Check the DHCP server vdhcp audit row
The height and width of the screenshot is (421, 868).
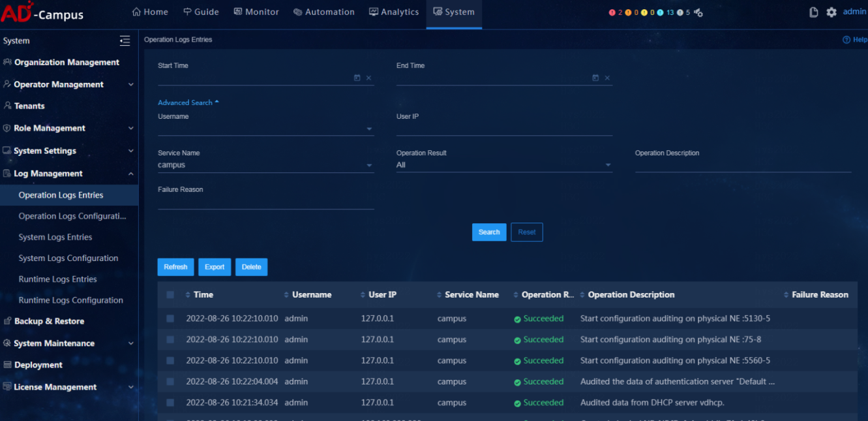[x=170, y=403]
